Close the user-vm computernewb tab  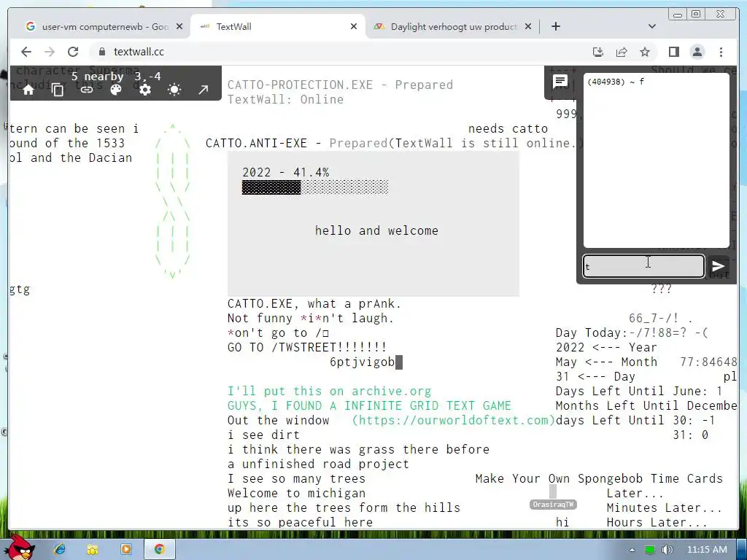coord(179,27)
